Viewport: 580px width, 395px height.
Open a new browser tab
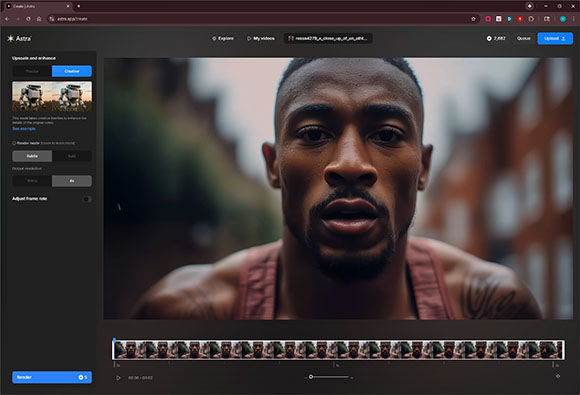(x=79, y=6)
